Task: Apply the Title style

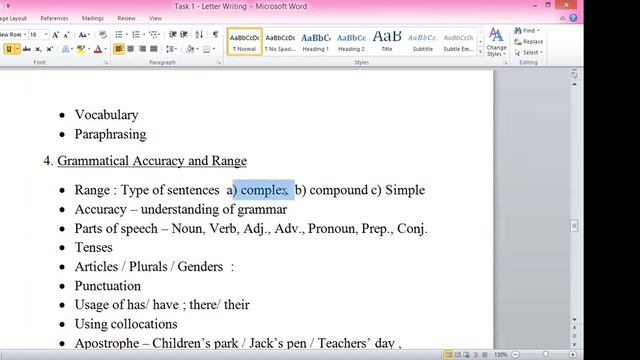Action: (387, 42)
